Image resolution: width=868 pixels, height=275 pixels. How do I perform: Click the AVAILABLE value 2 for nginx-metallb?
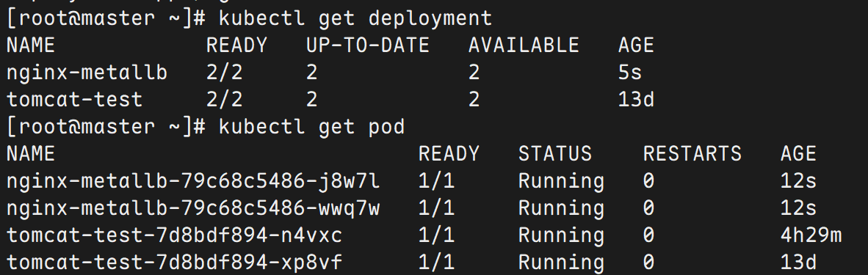(474, 73)
